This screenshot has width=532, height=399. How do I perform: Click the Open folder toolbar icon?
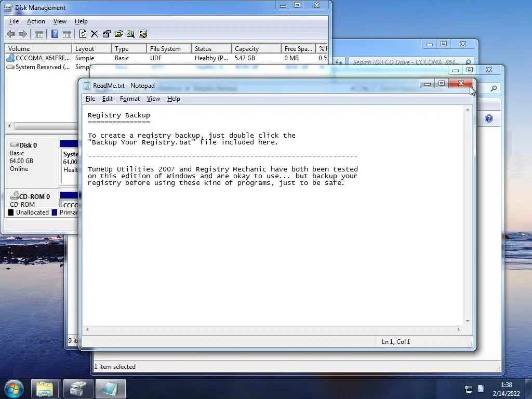pos(118,34)
